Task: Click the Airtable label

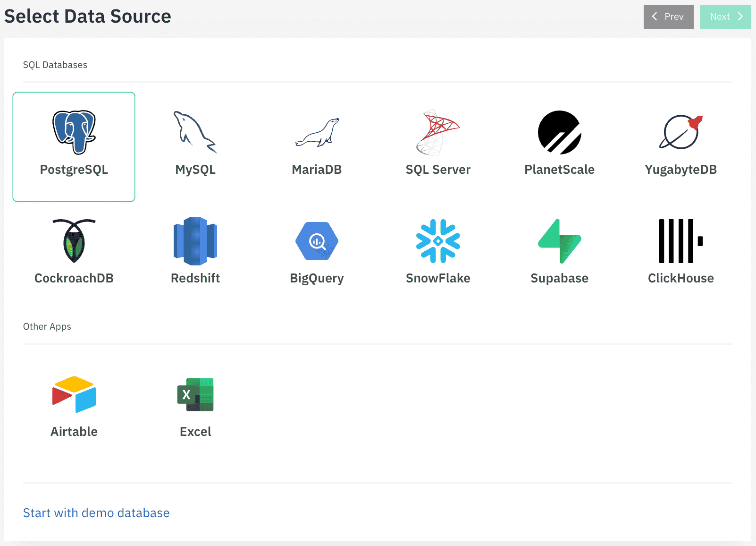Action: coord(74,432)
